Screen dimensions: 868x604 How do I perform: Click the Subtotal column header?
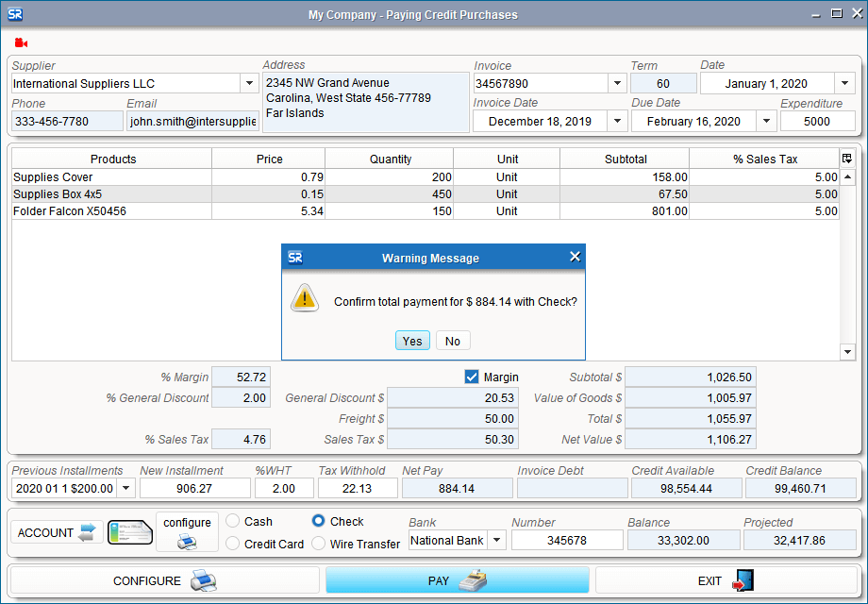[x=625, y=159]
